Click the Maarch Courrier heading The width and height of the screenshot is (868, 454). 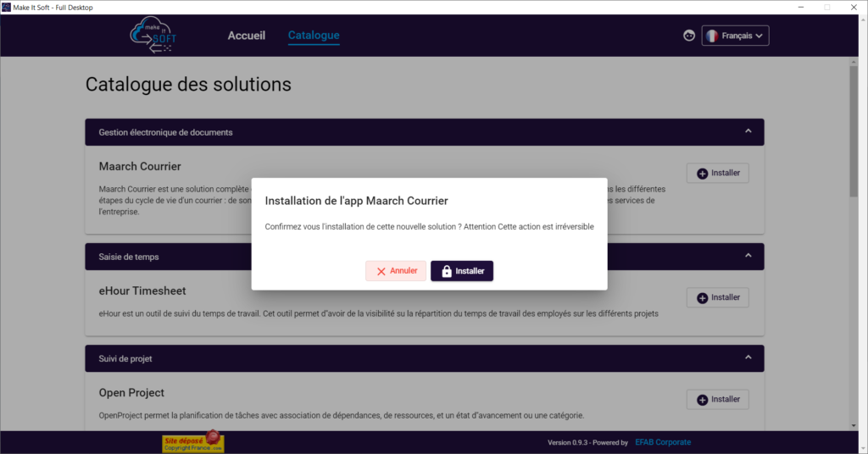coord(140,167)
